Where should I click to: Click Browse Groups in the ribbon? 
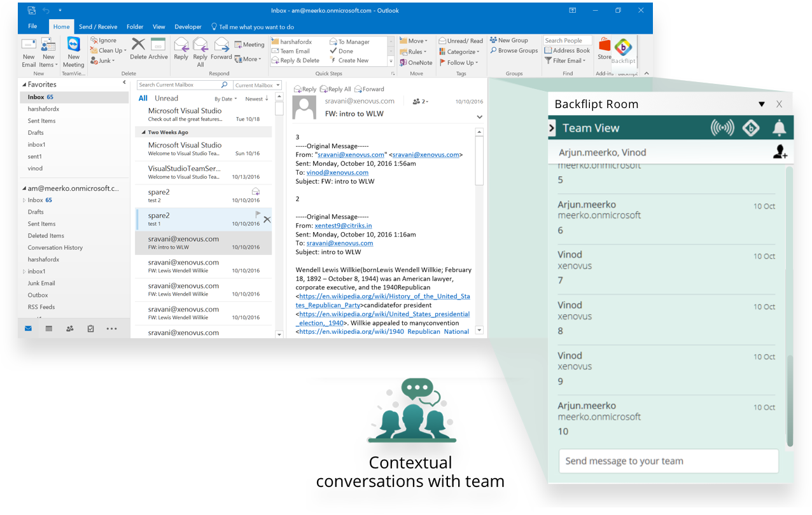pyautogui.click(x=514, y=51)
